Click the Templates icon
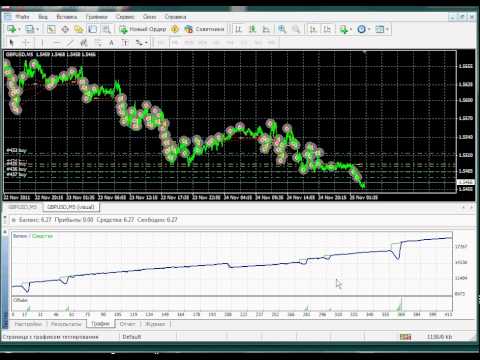 tap(380, 29)
